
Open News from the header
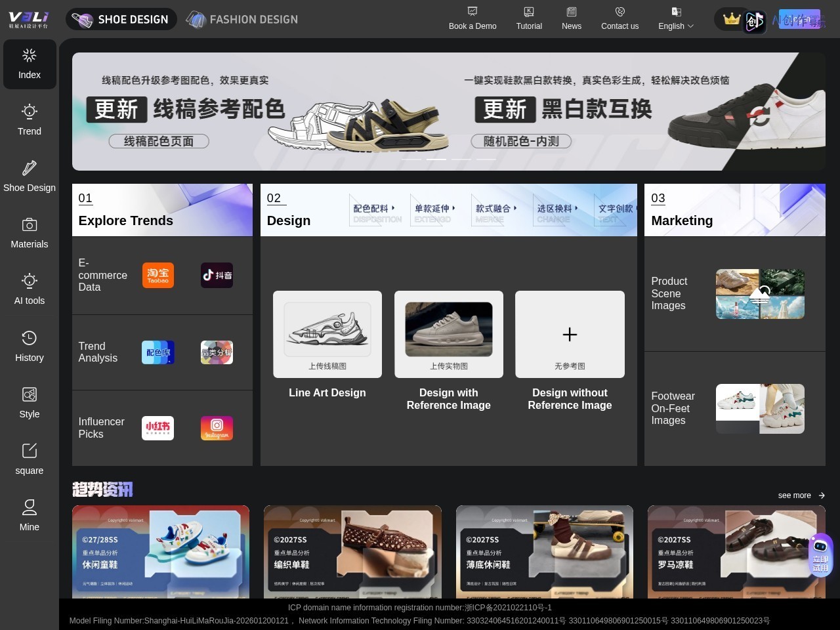point(572,19)
